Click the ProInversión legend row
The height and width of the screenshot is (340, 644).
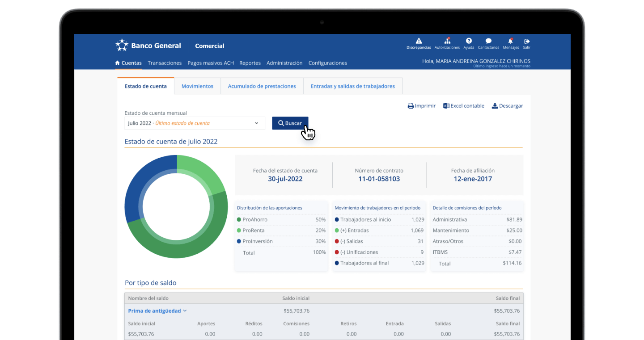pyautogui.click(x=281, y=241)
